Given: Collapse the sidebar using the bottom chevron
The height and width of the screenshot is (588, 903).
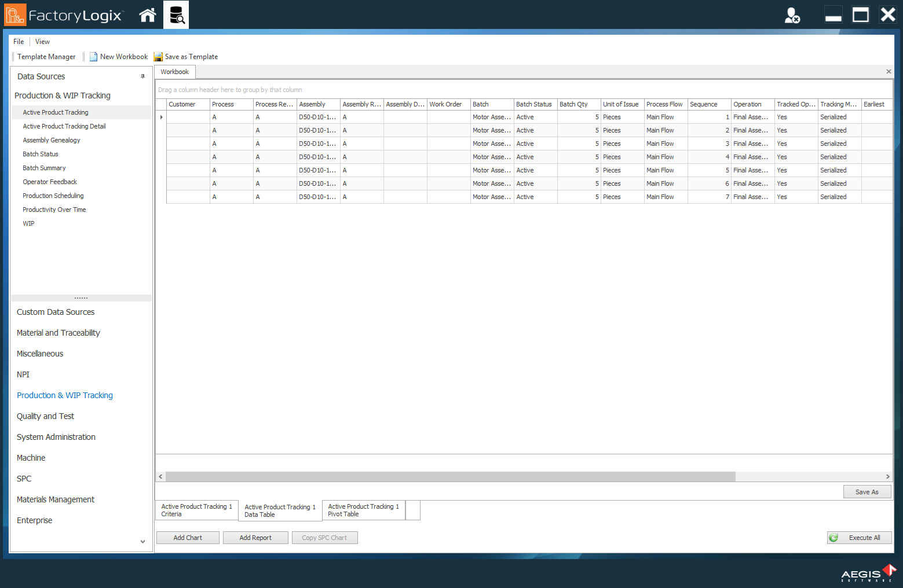Looking at the screenshot, I should (142, 541).
